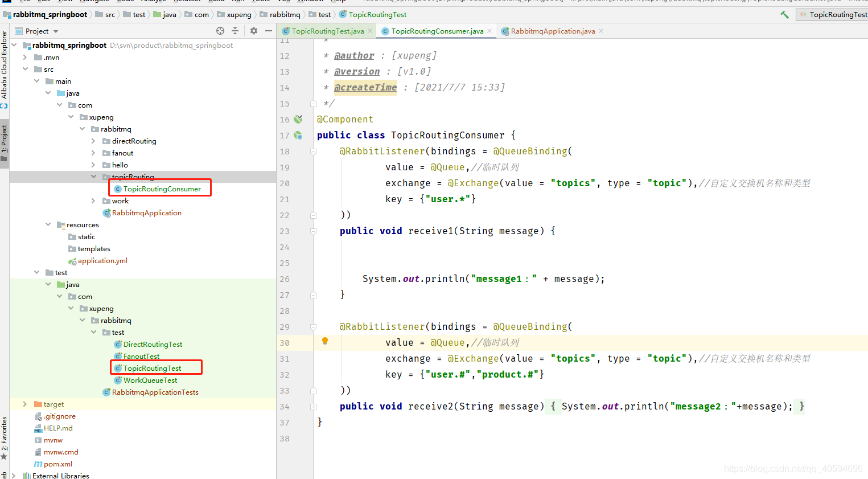Expand the directRouting package
The height and width of the screenshot is (479, 868).
pos(93,141)
